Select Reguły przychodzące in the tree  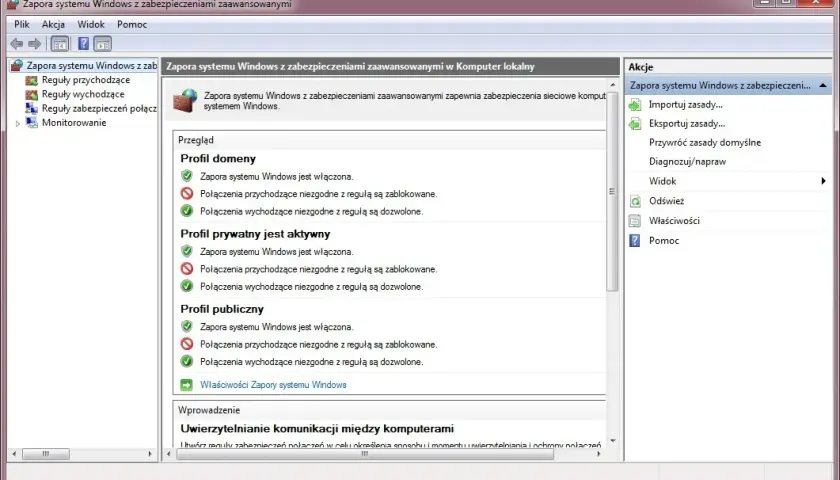pos(86,80)
